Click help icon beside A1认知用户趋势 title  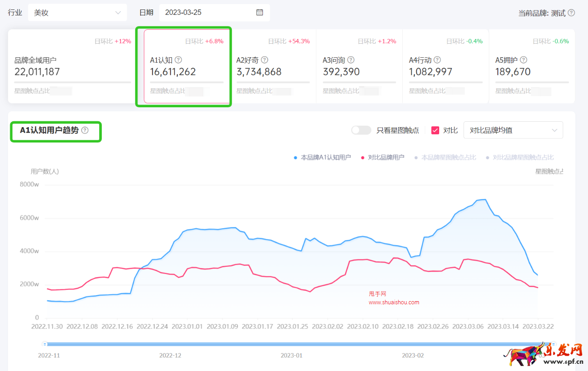(85, 130)
